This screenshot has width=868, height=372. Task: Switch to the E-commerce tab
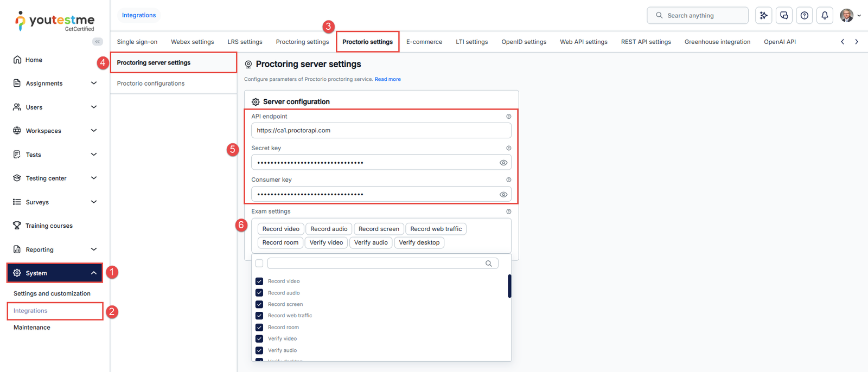pos(424,42)
